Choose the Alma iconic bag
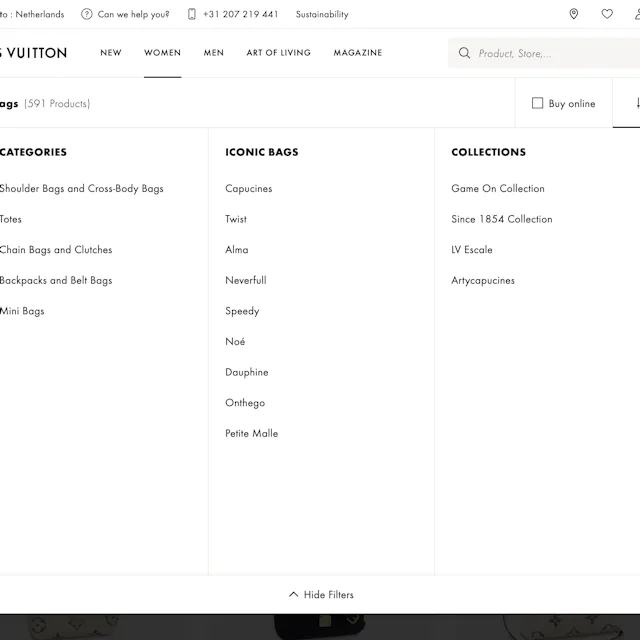Image resolution: width=640 pixels, height=640 pixels. (237, 249)
